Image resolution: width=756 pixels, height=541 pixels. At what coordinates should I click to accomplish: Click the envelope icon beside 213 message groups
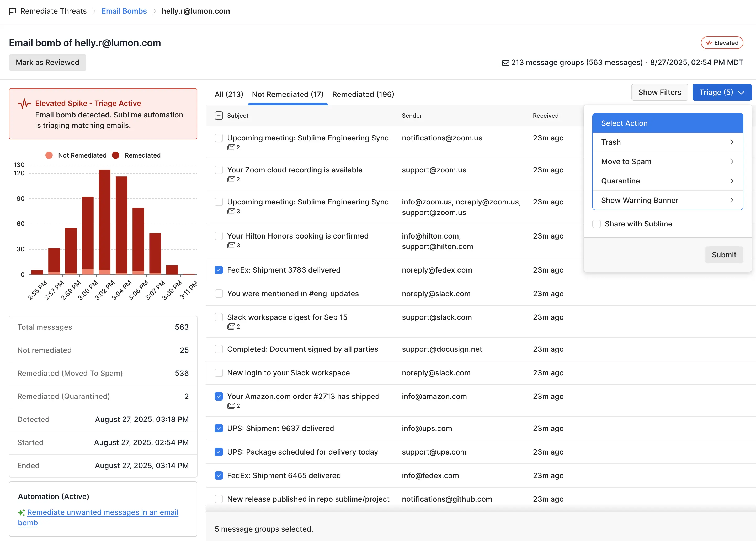tap(505, 63)
